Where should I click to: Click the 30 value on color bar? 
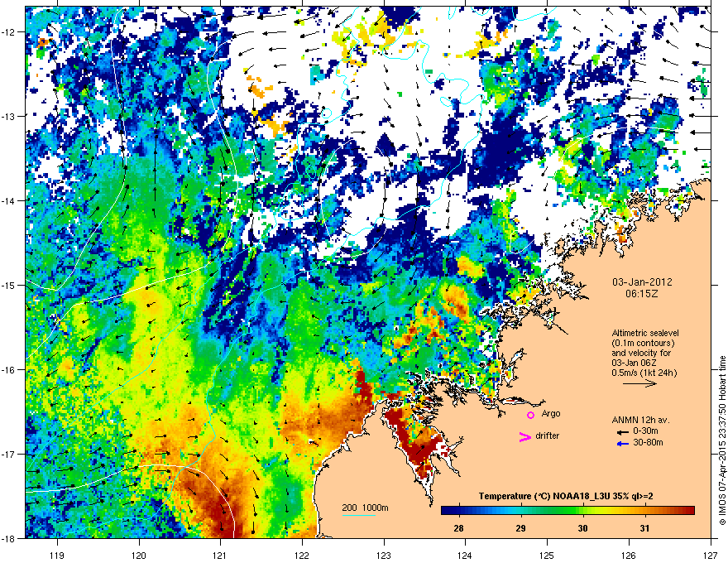(x=582, y=527)
